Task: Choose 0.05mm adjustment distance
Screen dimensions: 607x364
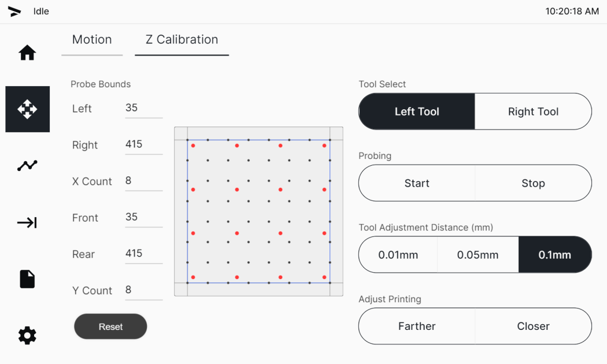Action: [x=478, y=255]
